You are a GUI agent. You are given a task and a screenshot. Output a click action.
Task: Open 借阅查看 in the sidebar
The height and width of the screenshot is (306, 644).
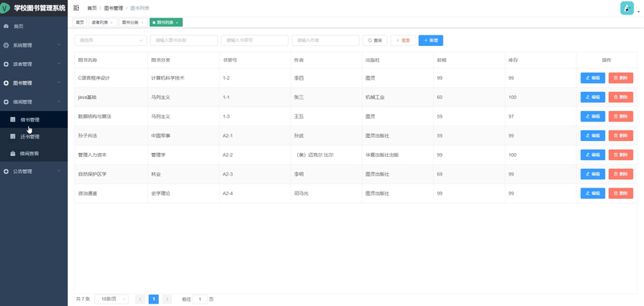(34, 153)
